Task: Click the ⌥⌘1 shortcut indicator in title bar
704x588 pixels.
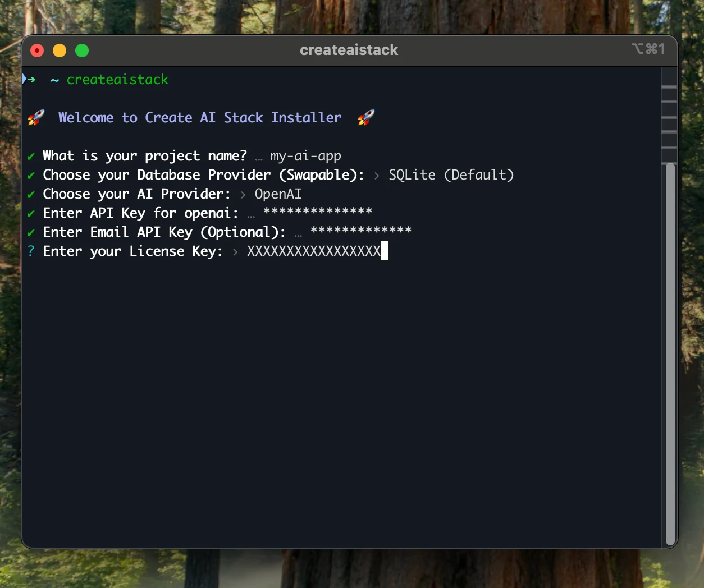Action: (x=648, y=49)
